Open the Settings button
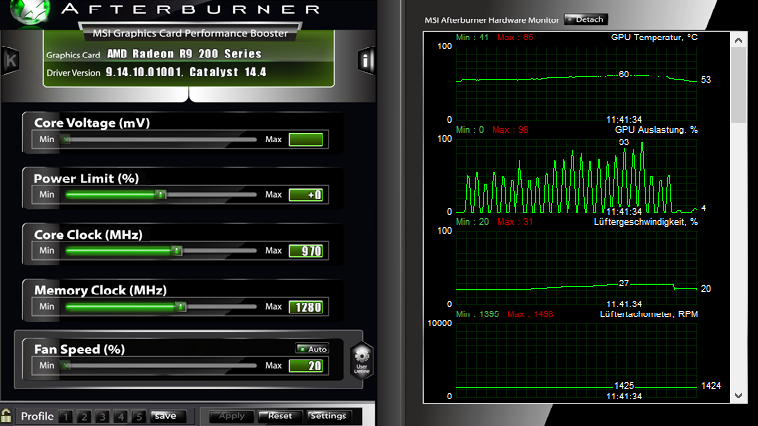The image size is (758, 426). 328,416
